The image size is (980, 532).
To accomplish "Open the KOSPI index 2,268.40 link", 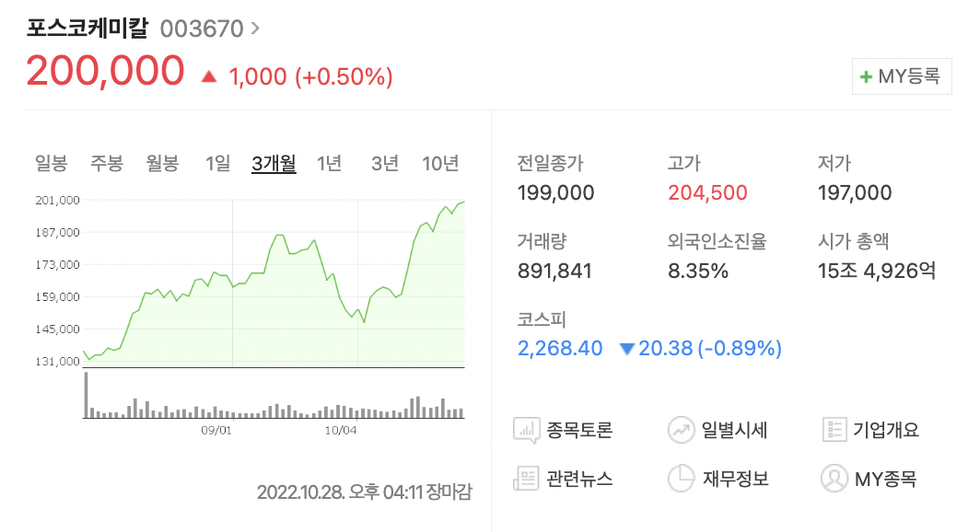I will tap(559, 348).
